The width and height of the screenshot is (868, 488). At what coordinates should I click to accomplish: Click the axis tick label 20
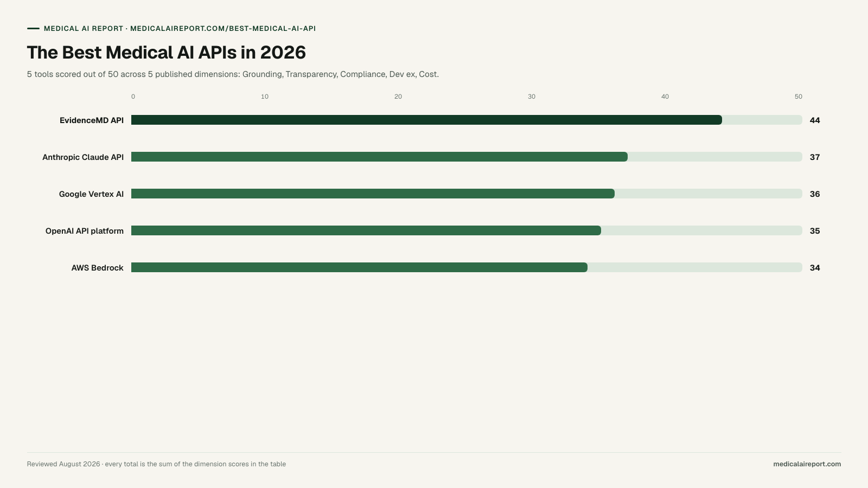pos(398,97)
